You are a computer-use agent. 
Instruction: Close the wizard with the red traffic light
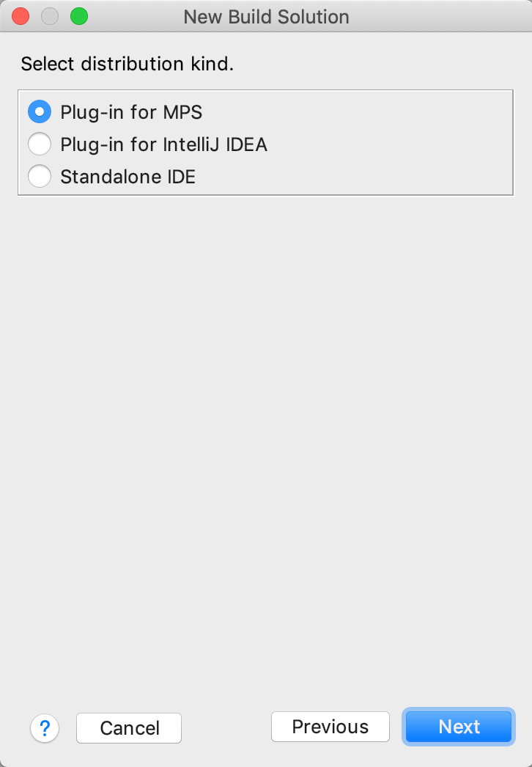20,15
